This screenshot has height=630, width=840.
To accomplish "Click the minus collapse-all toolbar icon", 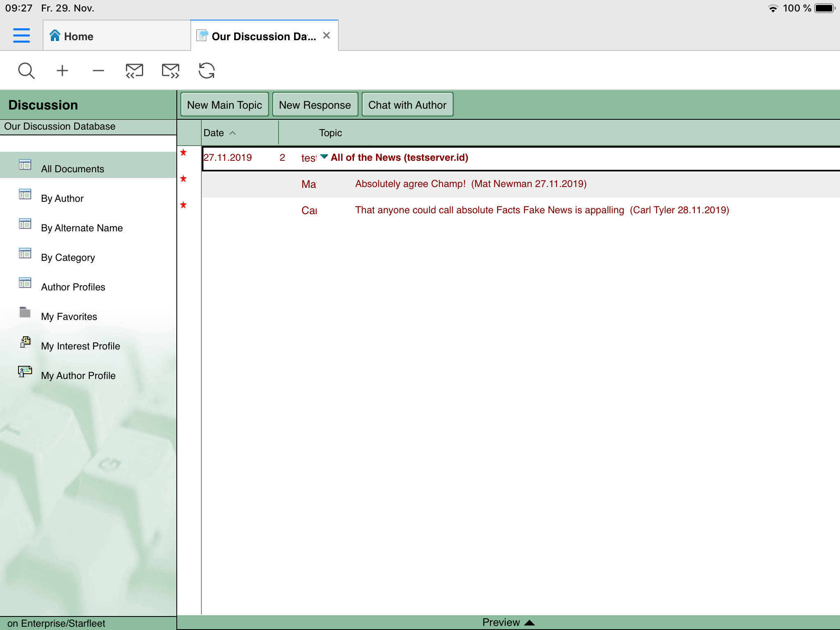I will (x=98, y=71).
